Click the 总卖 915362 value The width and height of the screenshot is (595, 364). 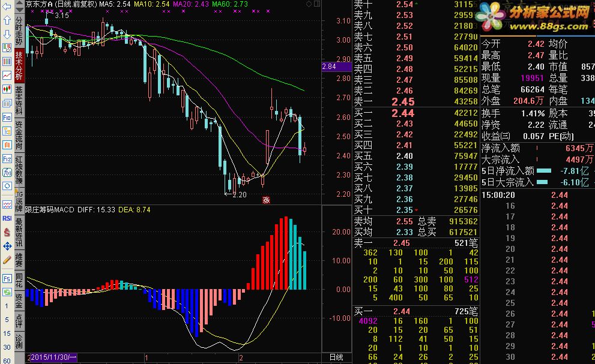click(x=463, y=221)
